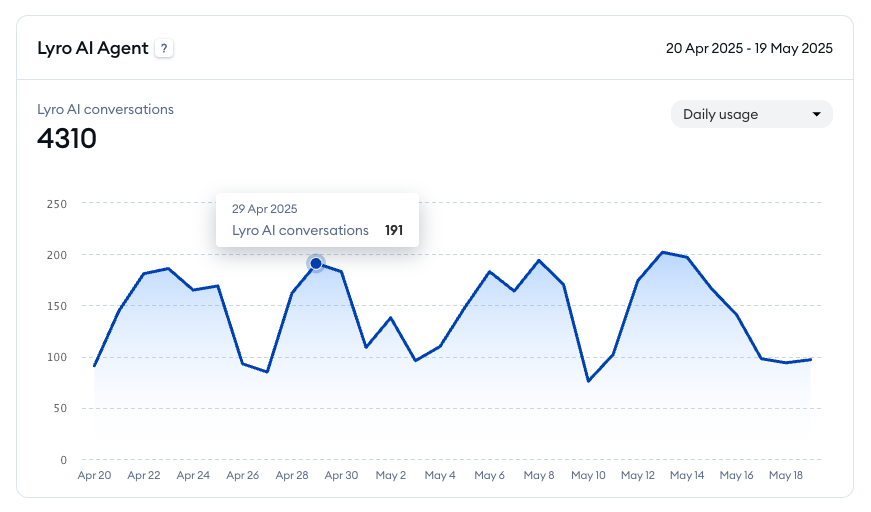871x512 pixels.
Task: Open the Daily usage dropdown
Action: (x=752, y=114)
